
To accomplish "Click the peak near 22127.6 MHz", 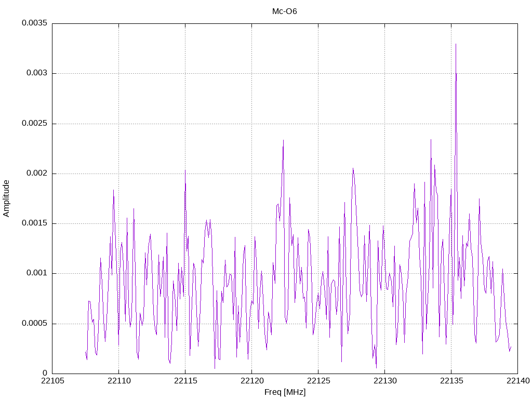I will [x=353, y=168].
